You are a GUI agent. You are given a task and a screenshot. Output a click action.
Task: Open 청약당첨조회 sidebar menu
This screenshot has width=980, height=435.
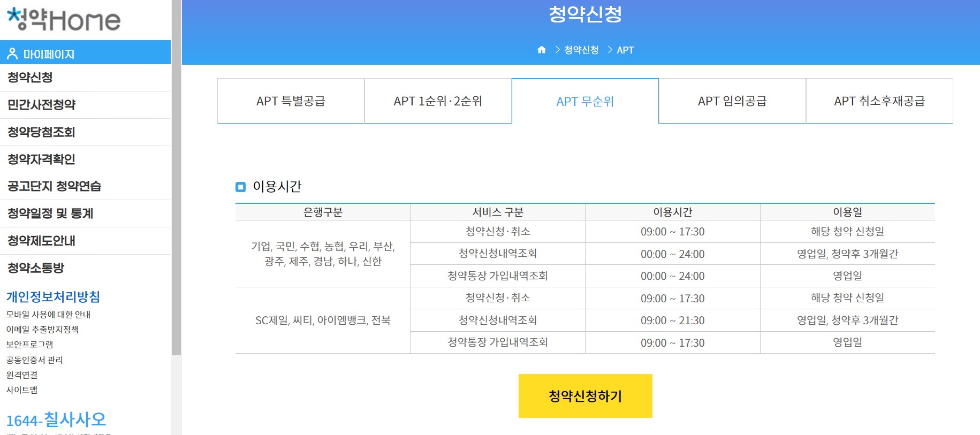click(85, 132)
